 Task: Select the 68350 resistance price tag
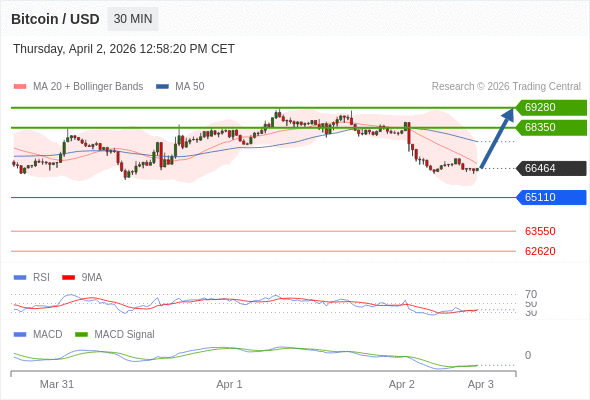tap(551, 128)
